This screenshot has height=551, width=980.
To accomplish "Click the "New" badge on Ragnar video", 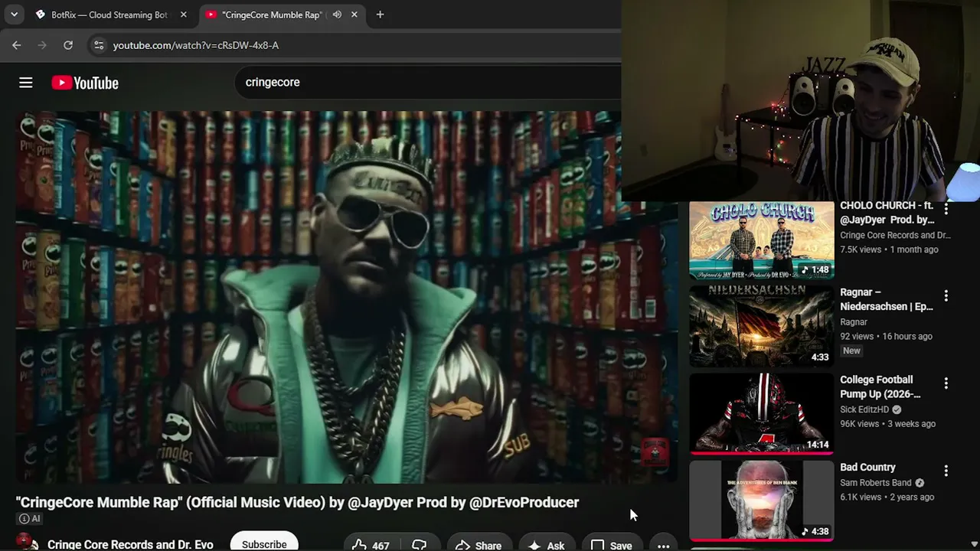I will (x=851, y=350).
